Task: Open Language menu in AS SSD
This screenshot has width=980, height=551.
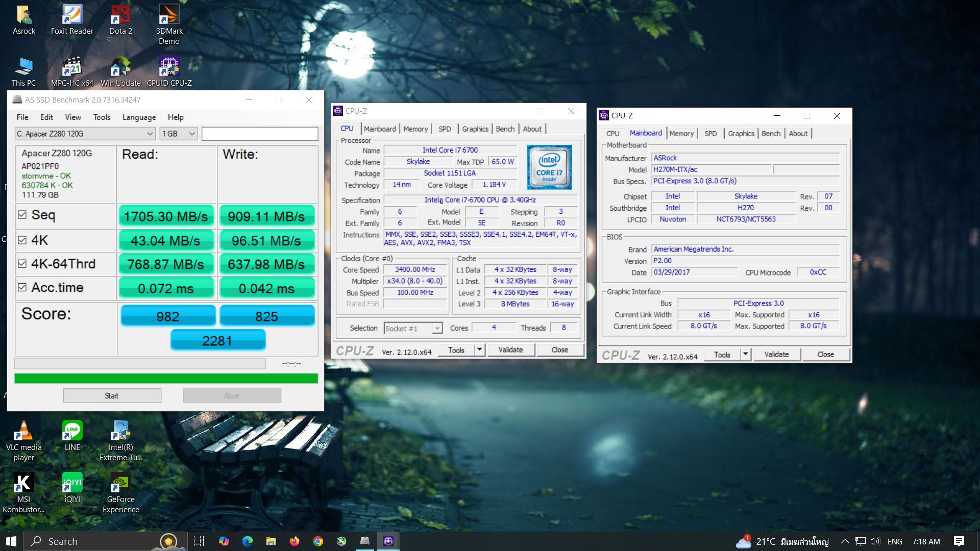Action: pyautogui.click(x=139, y=117)
